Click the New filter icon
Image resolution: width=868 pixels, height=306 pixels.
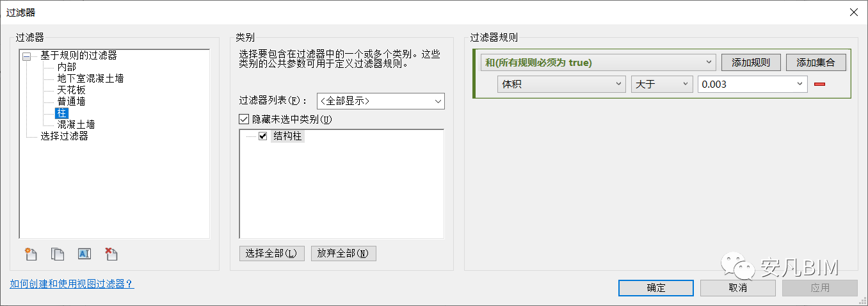tap(31, 254)
